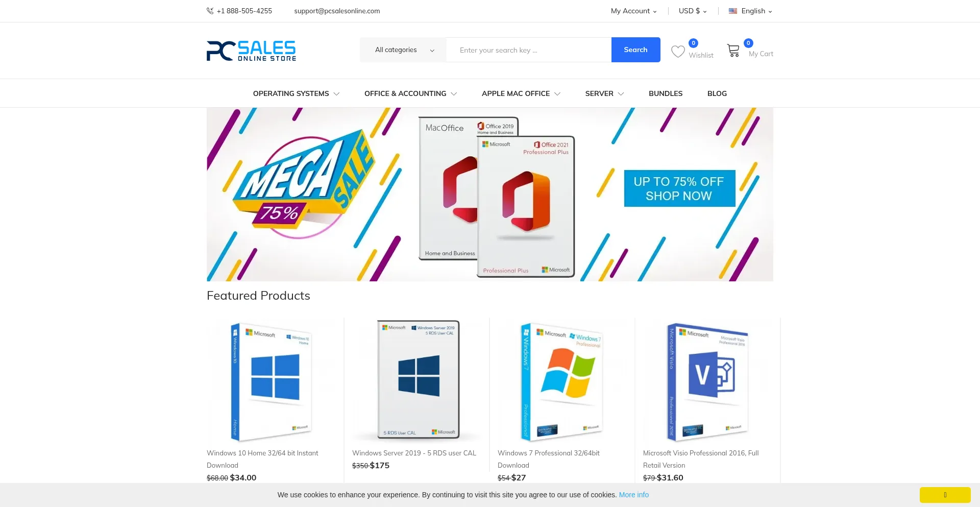
Task: Open the shopping cart icon
Action: [733, 51]
